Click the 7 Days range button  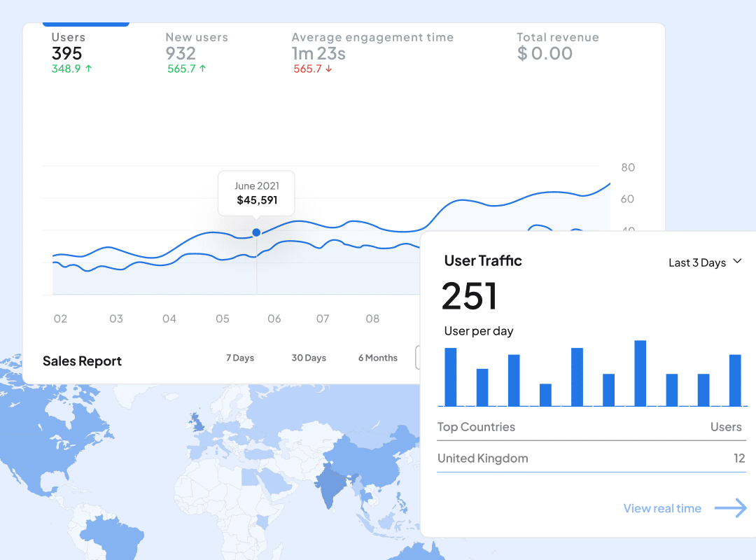pos(240,358)
